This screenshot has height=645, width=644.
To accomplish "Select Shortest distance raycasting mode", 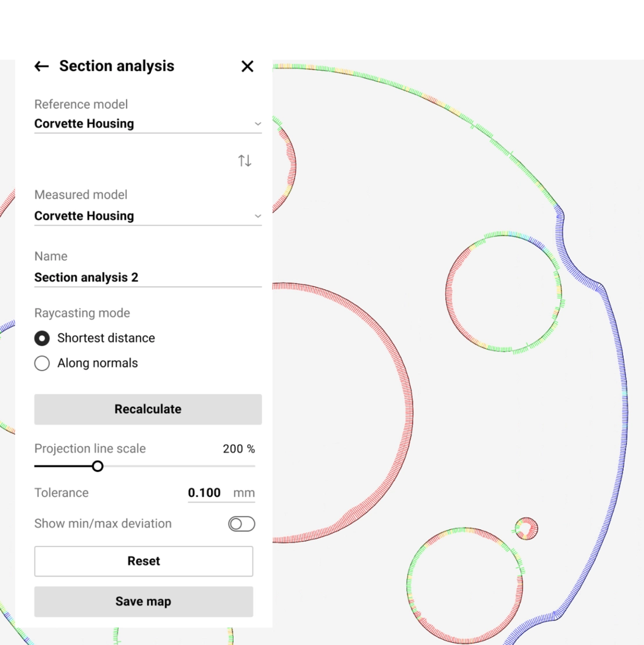I will (x=42, y=338).
